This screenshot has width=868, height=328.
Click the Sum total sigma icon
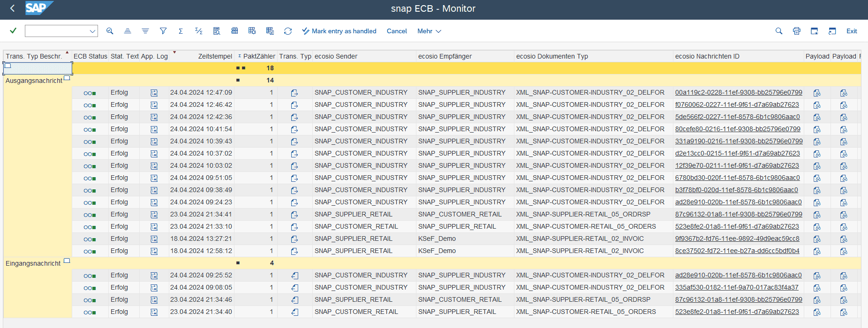point(181,31)
